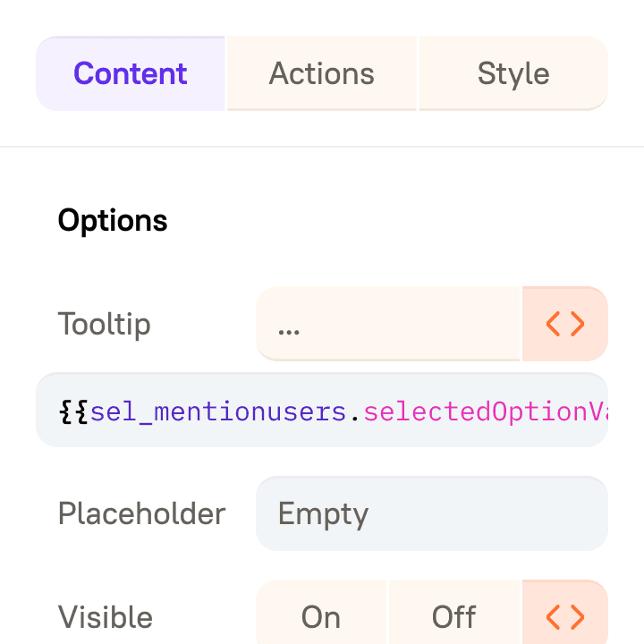The image size is (644, 644).
Task: Go to the Style tab
Action: (x=513, y=73)
